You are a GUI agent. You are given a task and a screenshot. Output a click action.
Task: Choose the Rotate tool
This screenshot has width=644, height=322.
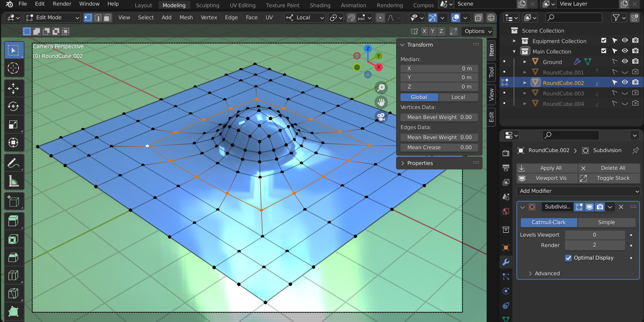tap(14, 106)
